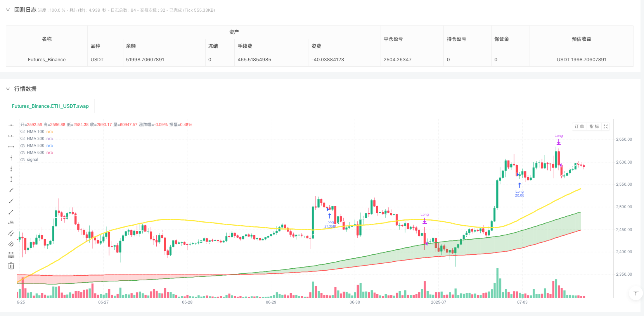Select the horizontal line tool with two inner dots
This screenshot has width=644, height=316.
11,136
